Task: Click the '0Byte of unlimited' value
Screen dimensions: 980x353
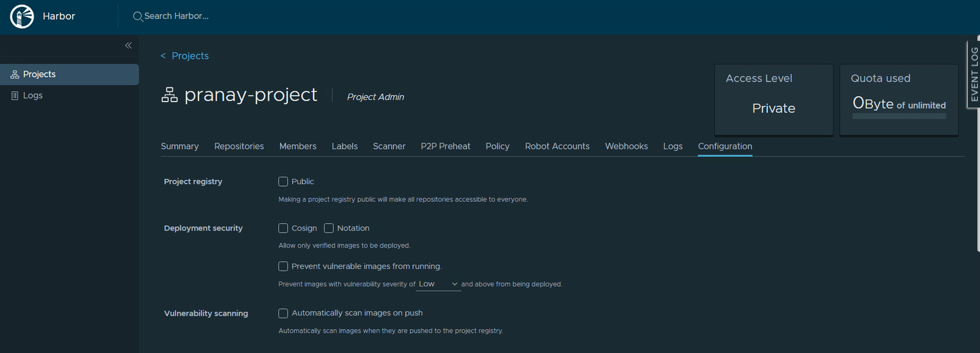Action: click(x=899, y=103)
